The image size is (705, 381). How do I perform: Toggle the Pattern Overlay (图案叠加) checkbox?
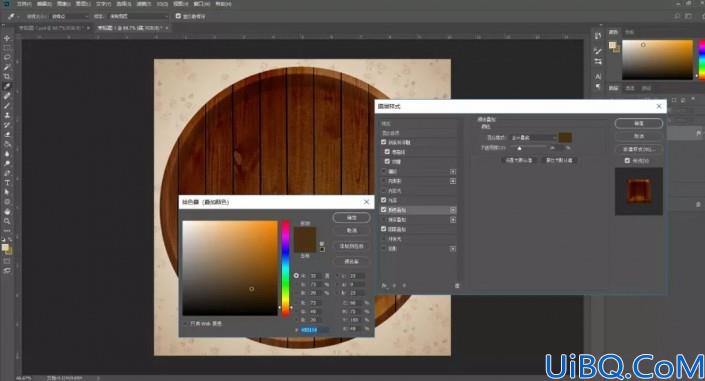click(x=384, y=229)
